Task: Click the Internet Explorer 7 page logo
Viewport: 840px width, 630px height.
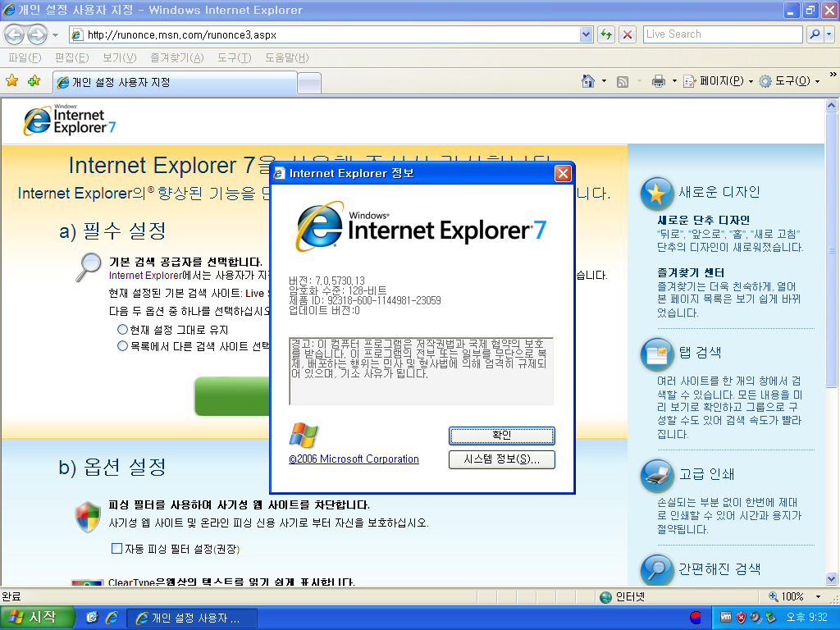Action: 70,120
